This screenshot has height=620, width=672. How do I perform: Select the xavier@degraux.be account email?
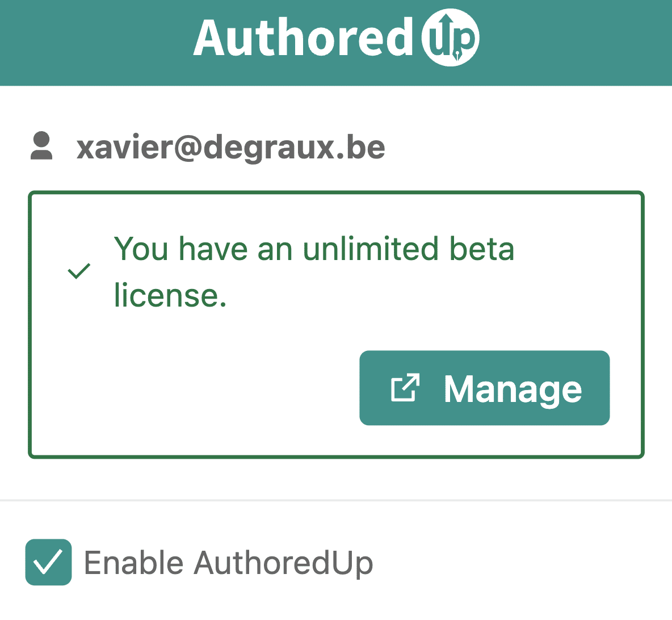click(x=230, y=148)
